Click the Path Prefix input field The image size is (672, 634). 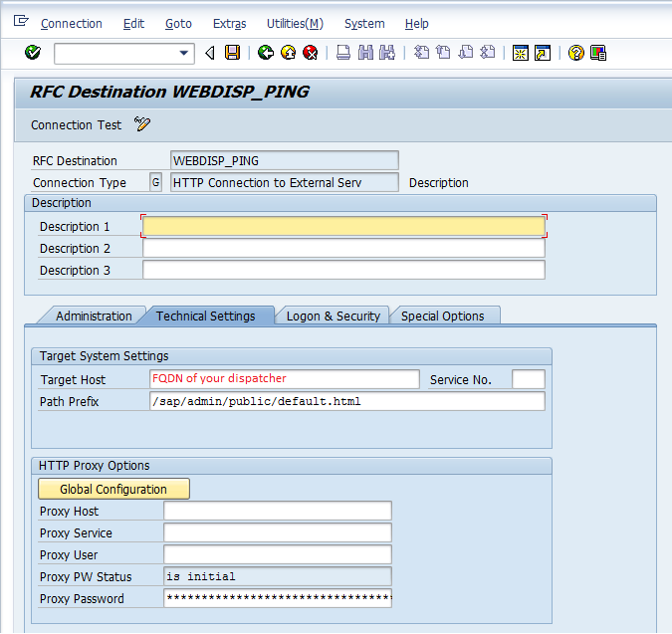click(347, 401)
